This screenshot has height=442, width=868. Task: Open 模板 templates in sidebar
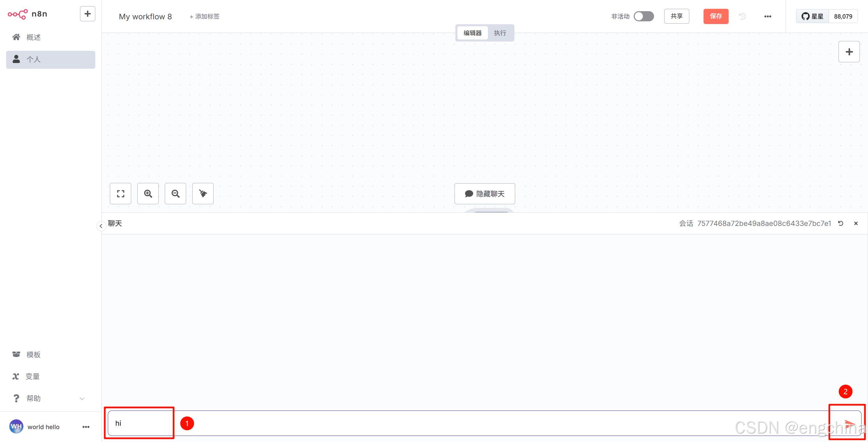point(33,355)
